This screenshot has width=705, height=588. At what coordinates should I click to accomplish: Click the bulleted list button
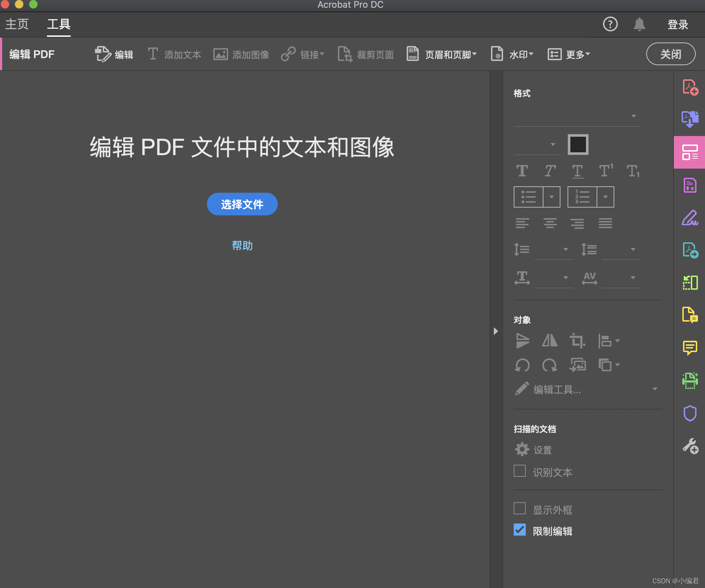pos(529,197)
